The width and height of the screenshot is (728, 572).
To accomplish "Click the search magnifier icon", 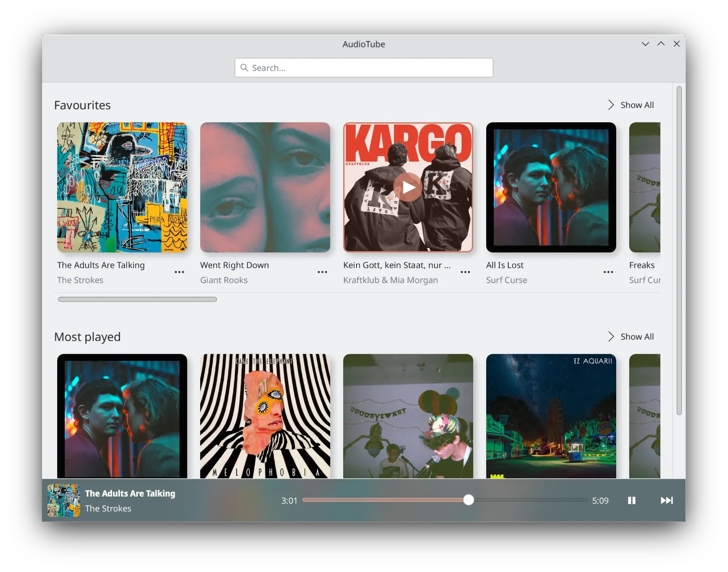I will [x=244, y=68].
